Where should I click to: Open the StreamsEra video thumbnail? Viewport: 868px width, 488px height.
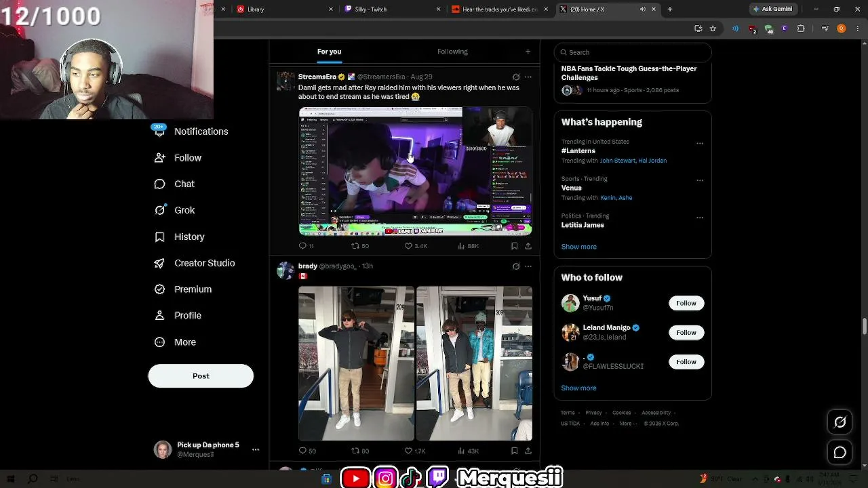(415, 171)
